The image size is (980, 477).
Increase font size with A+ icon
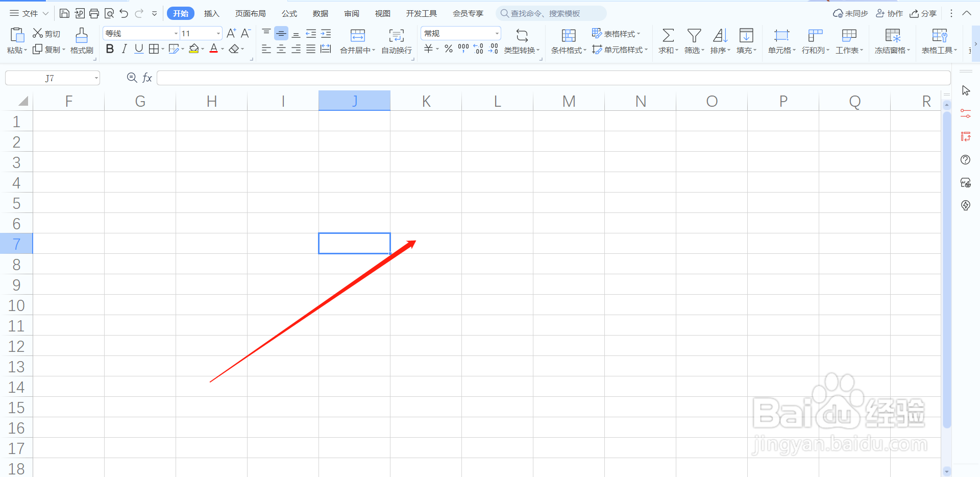pos(231,33)
